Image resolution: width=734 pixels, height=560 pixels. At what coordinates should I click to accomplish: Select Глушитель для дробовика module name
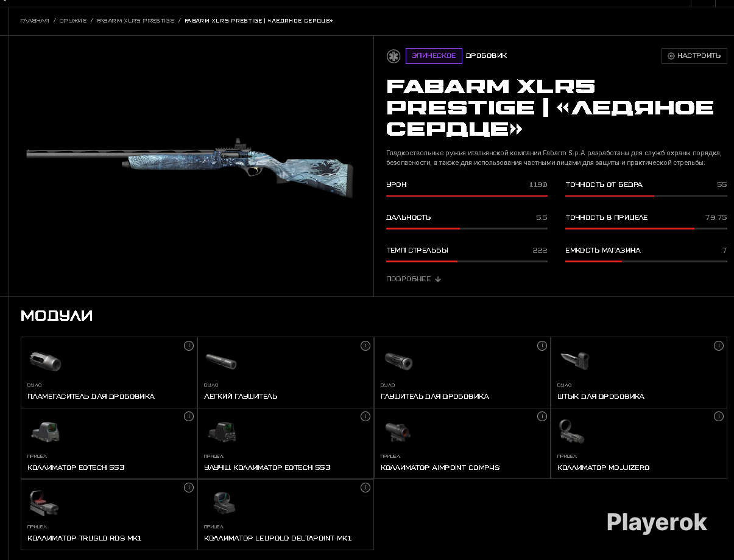(435, 396)
